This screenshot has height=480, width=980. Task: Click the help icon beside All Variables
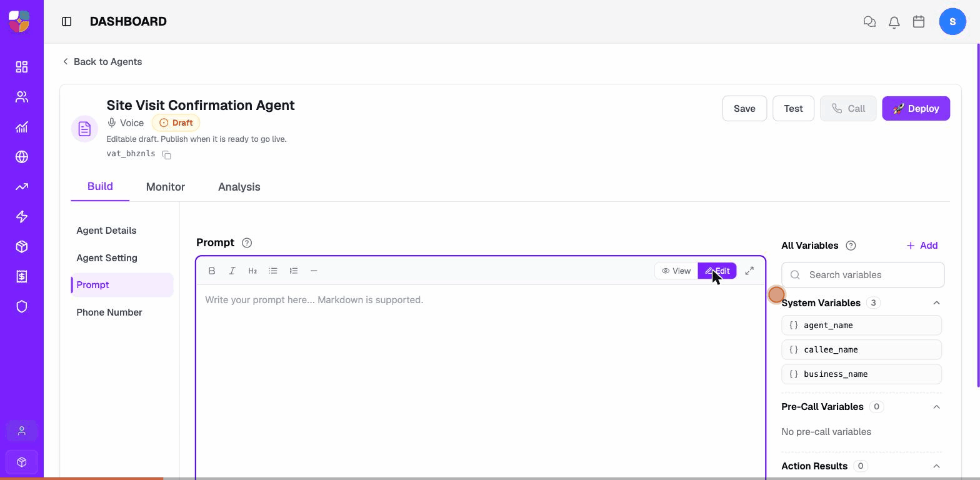[x=851, y=246]
